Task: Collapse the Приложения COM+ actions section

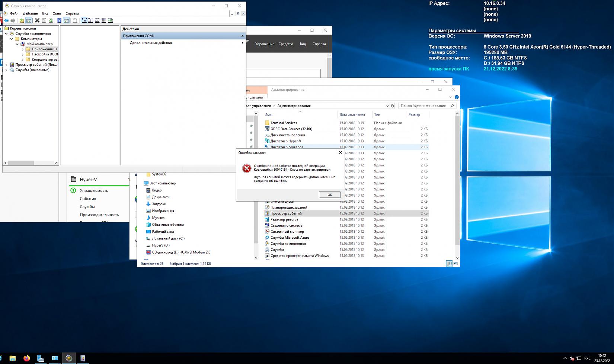Action: 242,36
